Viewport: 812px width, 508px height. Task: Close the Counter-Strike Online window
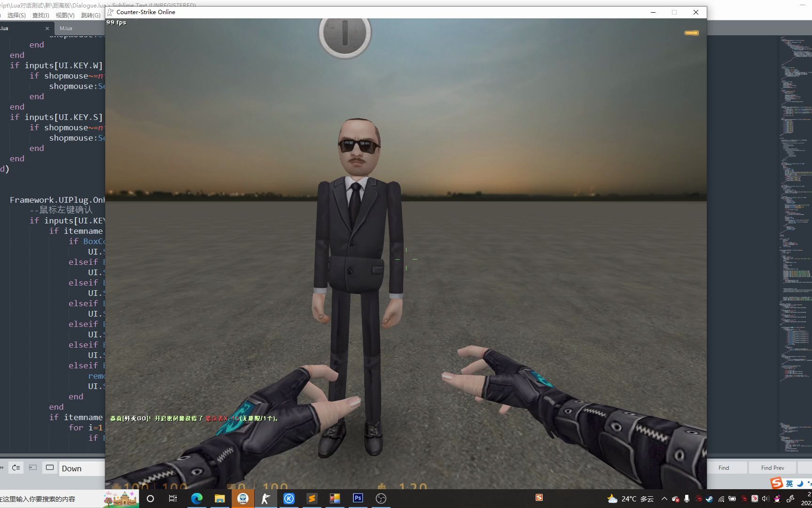click(x=696, y=12)
